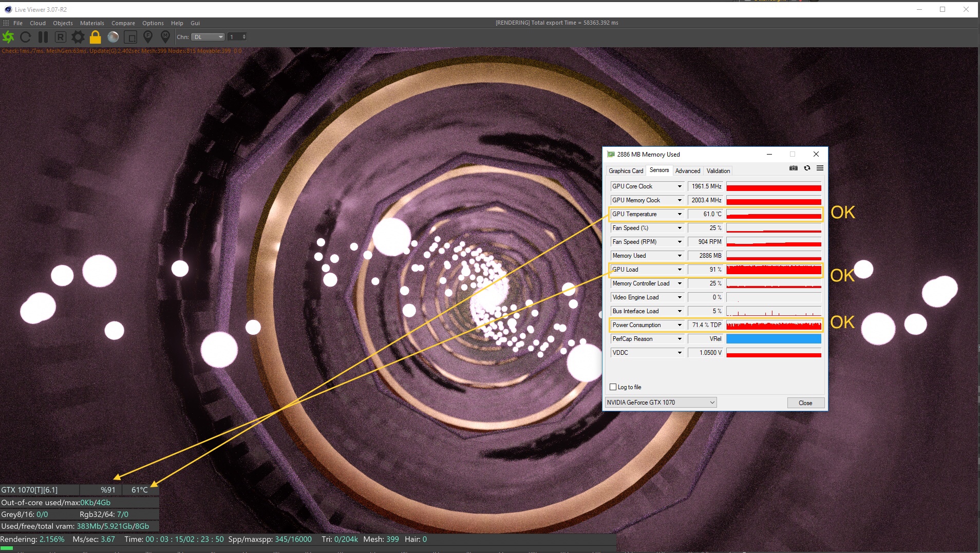
Task: Click the 61.0 °C temperature value
Action: [706, 214]
